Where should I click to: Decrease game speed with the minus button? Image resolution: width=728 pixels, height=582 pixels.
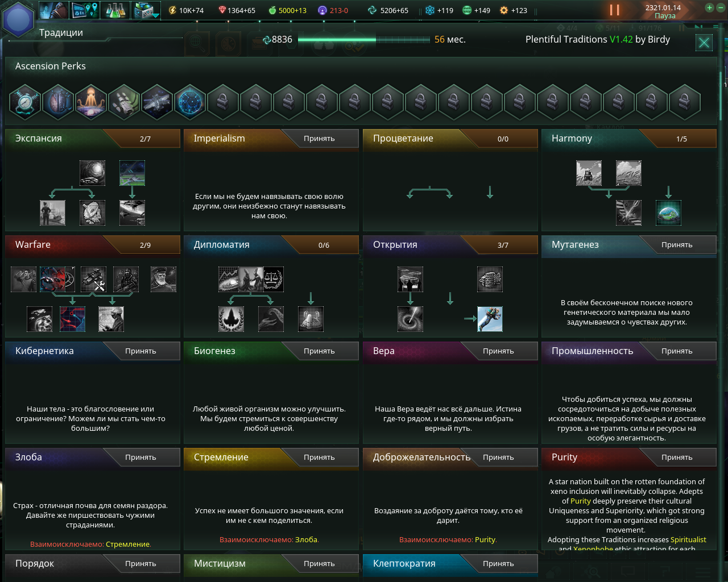[x=720, y=8]
